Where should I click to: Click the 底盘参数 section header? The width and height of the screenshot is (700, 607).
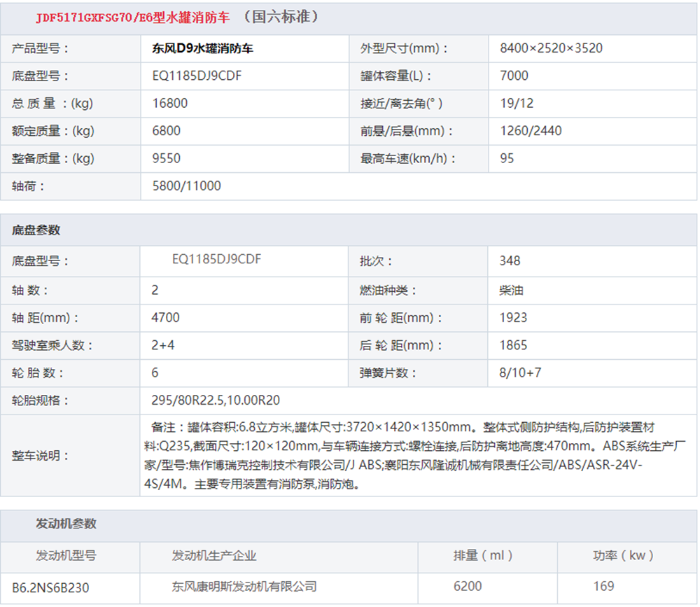pyautogui.click(x=36, y=230)
